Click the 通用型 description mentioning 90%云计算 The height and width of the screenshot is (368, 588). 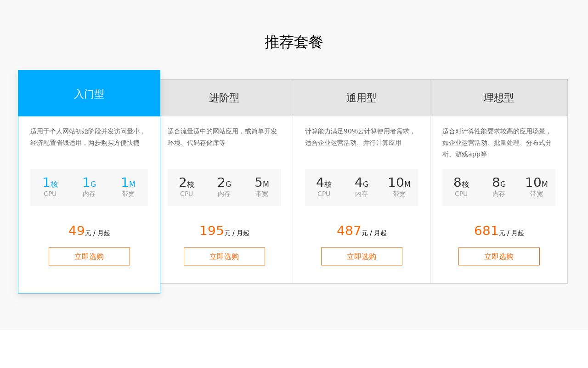click(360, 137)
